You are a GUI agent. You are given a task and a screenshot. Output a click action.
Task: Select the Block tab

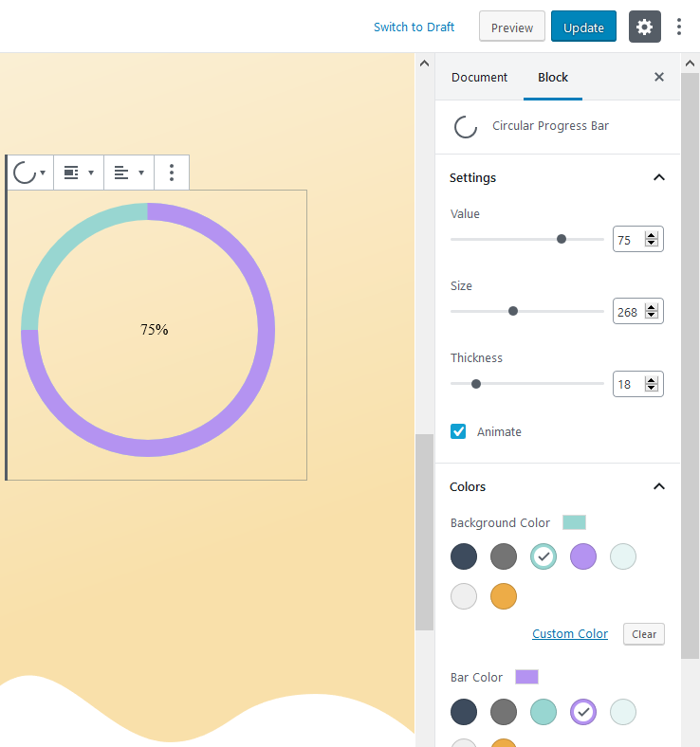tap(553, 77)
